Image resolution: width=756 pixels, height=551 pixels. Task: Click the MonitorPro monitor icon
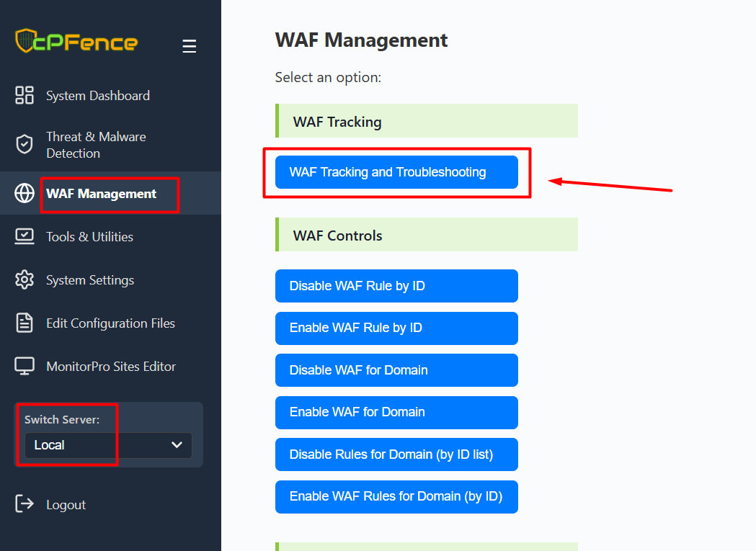25,366
